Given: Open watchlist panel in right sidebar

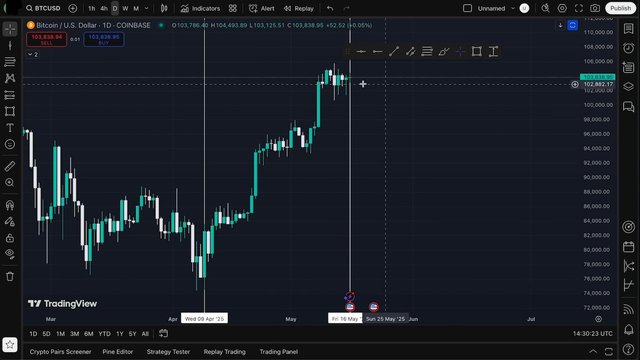Looking at the screenshot, I should click(629, 28).
